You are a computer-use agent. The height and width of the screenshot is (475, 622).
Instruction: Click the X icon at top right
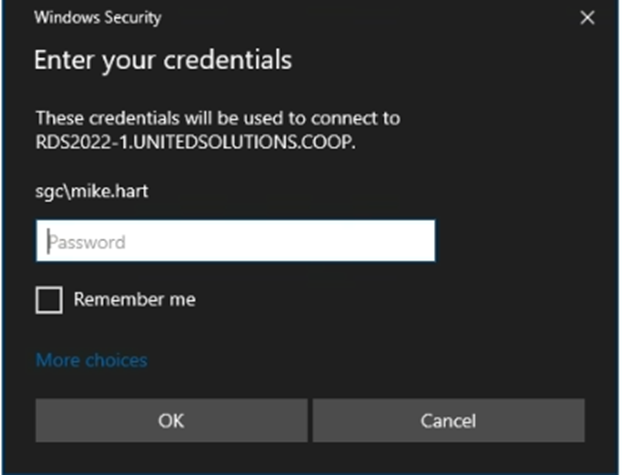click(587, 18)
